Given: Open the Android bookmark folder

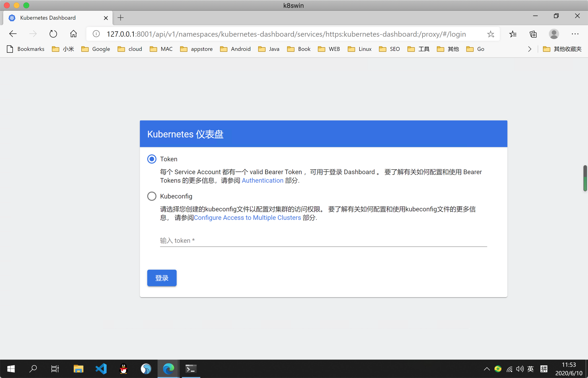Looking at the screenshot, I should [235, 49].
